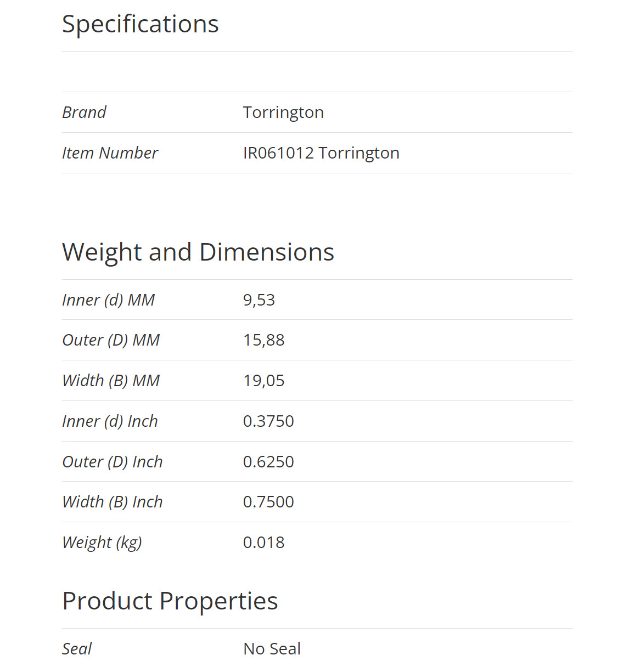Viewport: 618px width, 672px height.
Task: Click the Item Number label
Action: point(110,153)
